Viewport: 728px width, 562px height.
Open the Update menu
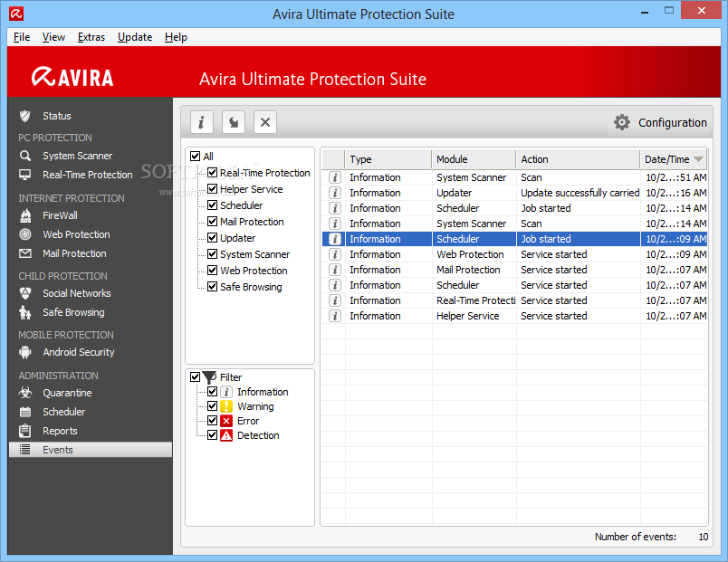tap(135, 37)
